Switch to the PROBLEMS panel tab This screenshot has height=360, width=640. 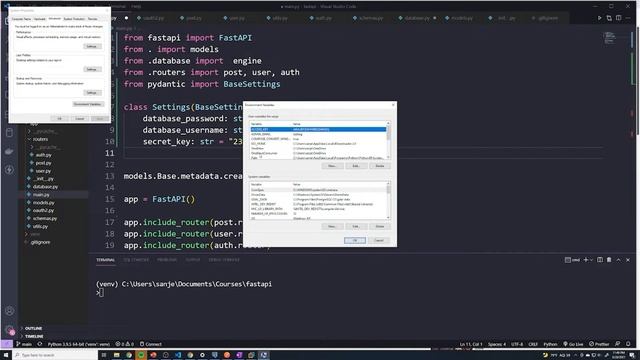tap(167, 260)
